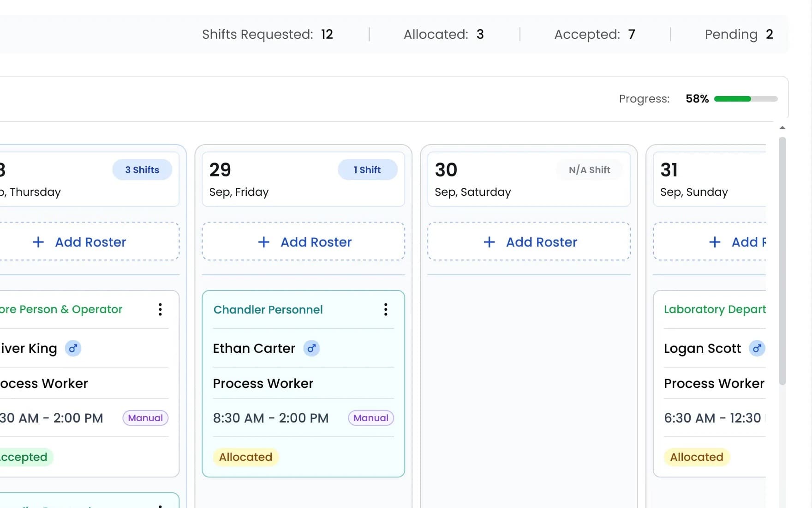Click the Allocated status on Logan Scott's card
This screenshot has width=812, height=508.
[697, 457]
